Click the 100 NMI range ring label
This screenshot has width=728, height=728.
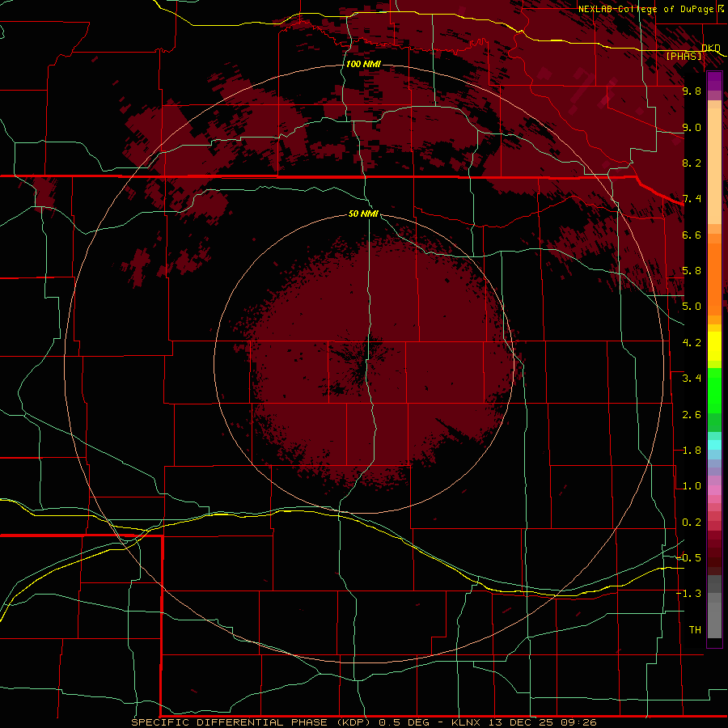363,64
